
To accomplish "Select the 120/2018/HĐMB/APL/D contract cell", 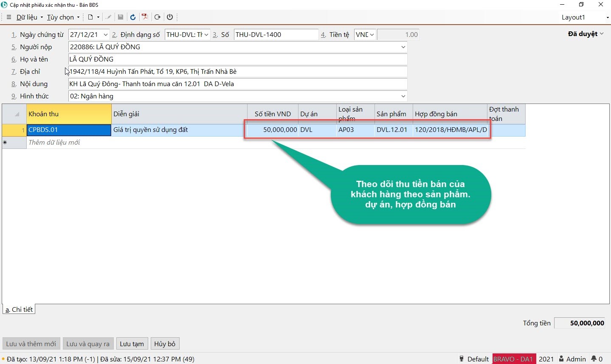I will click(451, 130).
